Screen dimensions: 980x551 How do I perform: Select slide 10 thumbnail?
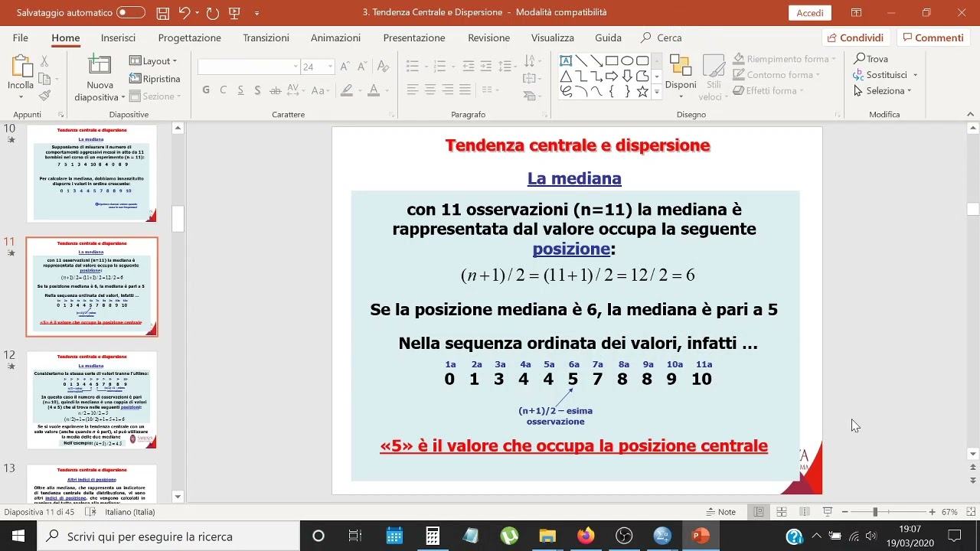(92, 173)
